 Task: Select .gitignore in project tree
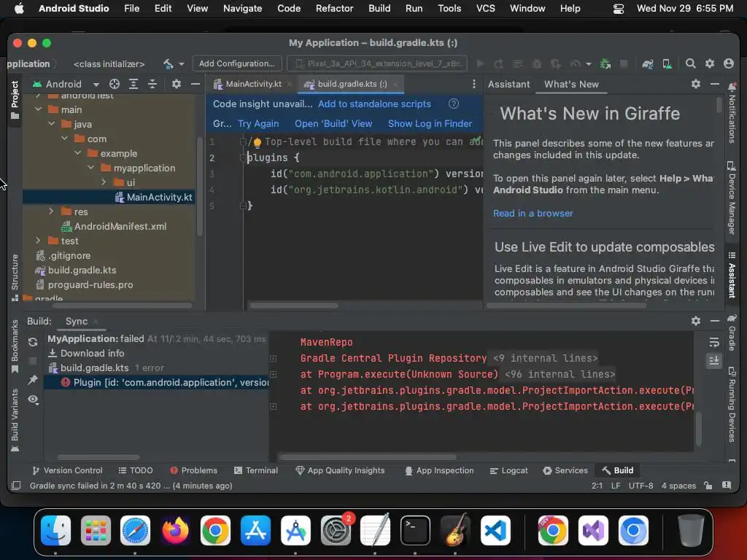pos(63,256)
